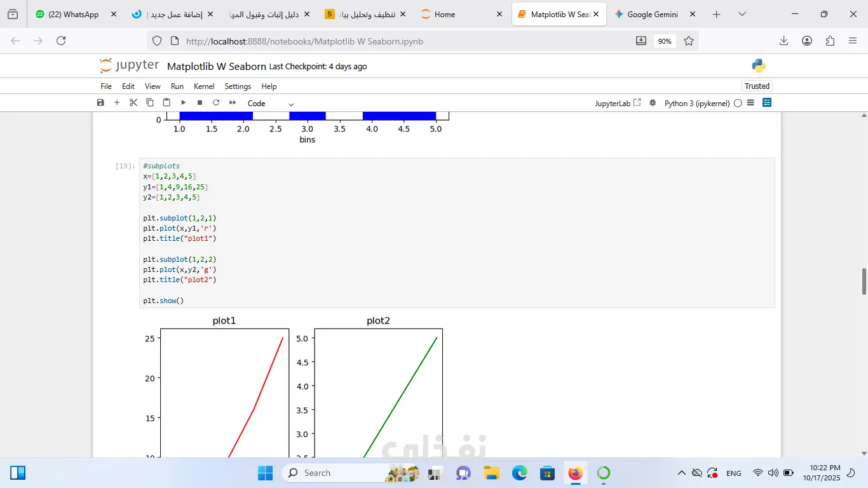Go forward to the next page

pos(38,41)
